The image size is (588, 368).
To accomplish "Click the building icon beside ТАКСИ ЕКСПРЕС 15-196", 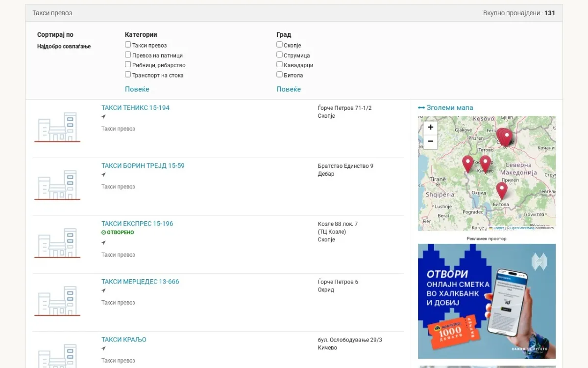I will pos(57,243).
